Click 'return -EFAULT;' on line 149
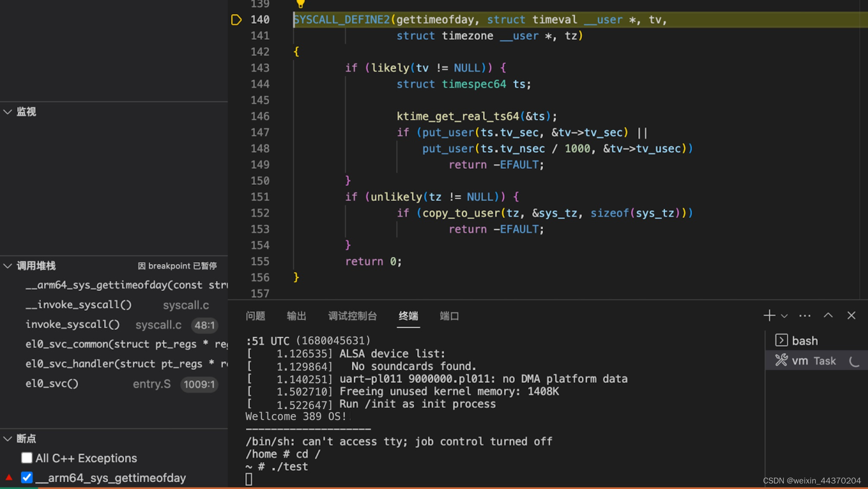The width and height of the screenshot is (868, 489). (496, 165)
